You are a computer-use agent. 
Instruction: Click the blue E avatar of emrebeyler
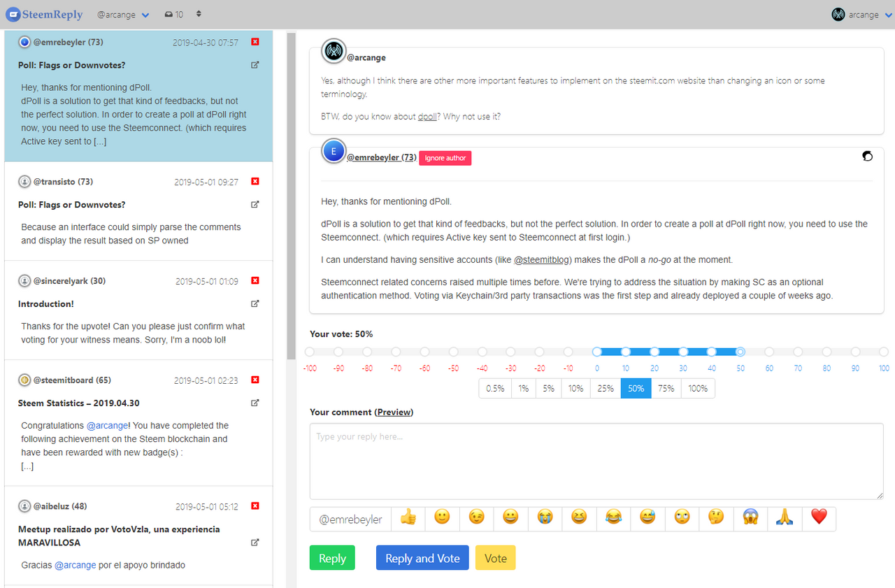coord(334,151)
